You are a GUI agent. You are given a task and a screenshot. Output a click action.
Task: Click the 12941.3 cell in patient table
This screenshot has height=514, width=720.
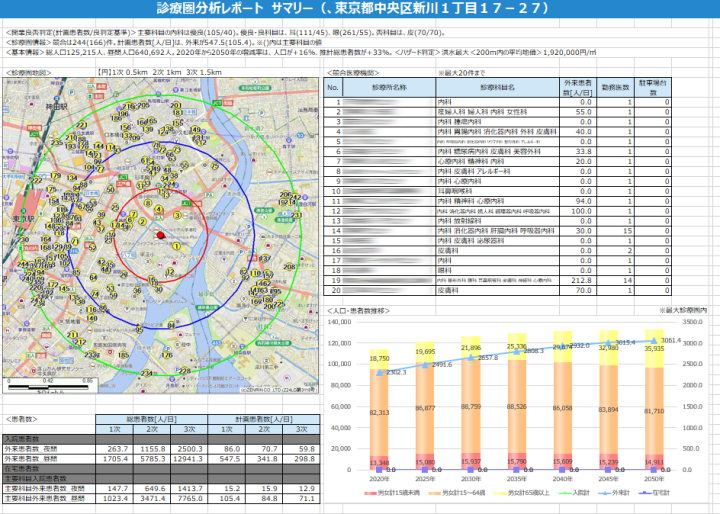[x=187, y=459]
